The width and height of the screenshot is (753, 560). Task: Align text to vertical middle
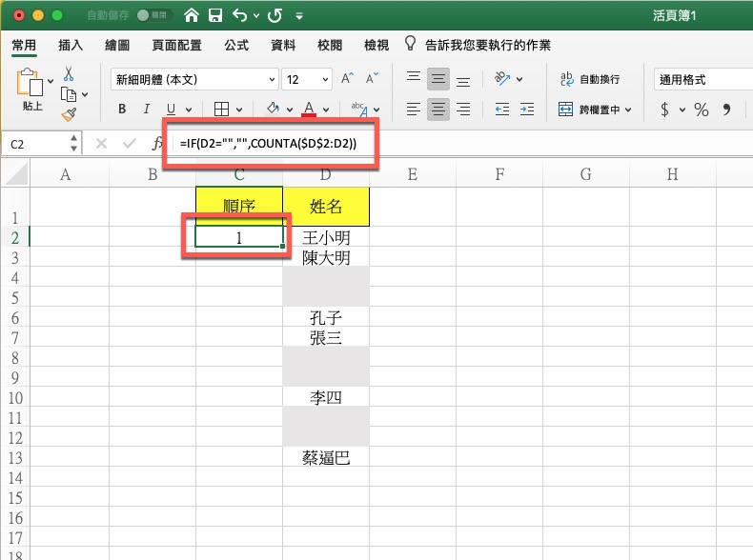tap(438, 79)
